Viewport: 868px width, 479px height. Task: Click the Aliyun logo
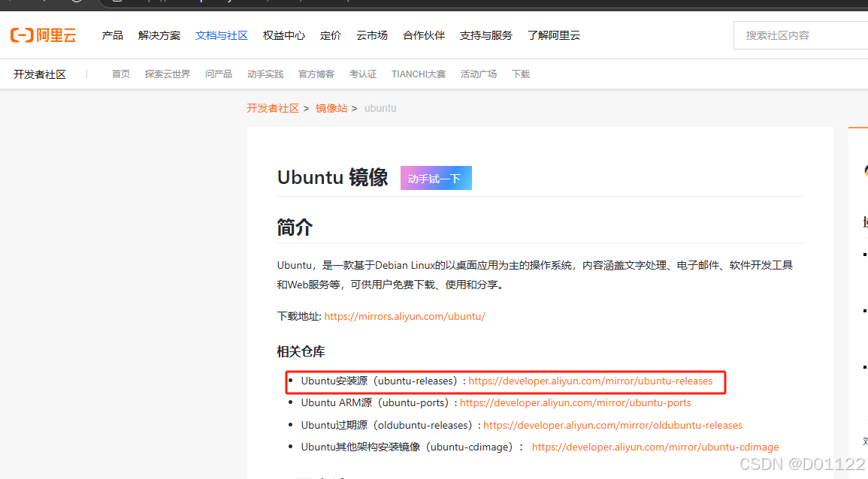click(43, 35)
